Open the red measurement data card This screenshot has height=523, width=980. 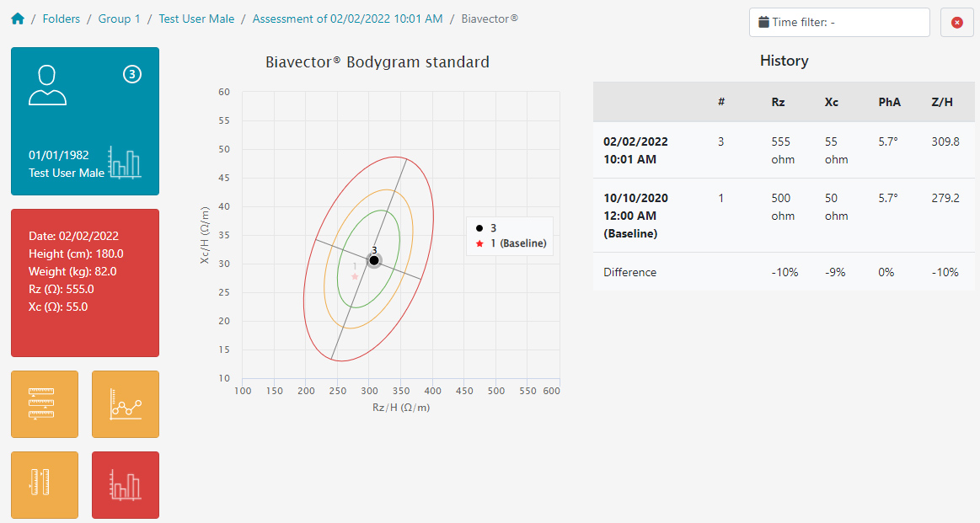click(x=85, y=283)
